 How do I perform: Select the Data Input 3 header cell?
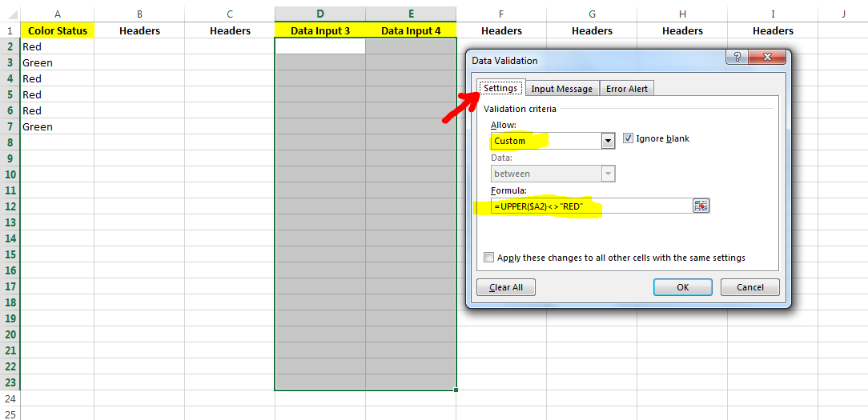click(x=320, y=30)
